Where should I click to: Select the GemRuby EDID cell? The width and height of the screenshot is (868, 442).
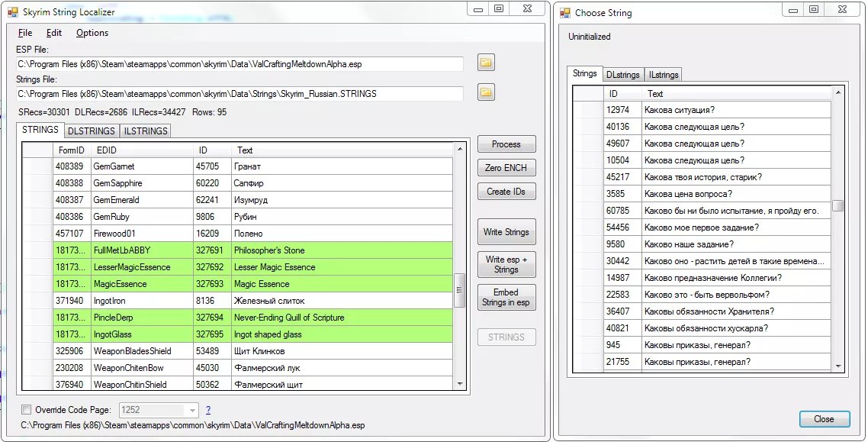pos(143,217)
